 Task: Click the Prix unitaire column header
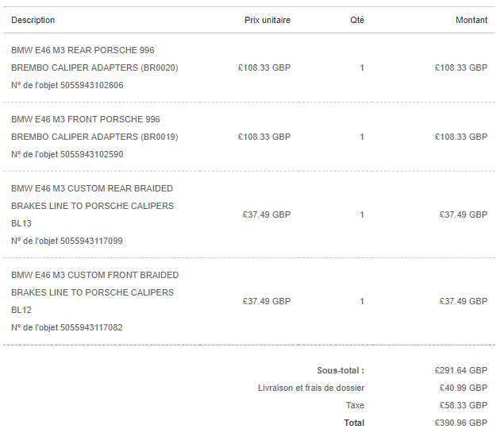point(267,20)
